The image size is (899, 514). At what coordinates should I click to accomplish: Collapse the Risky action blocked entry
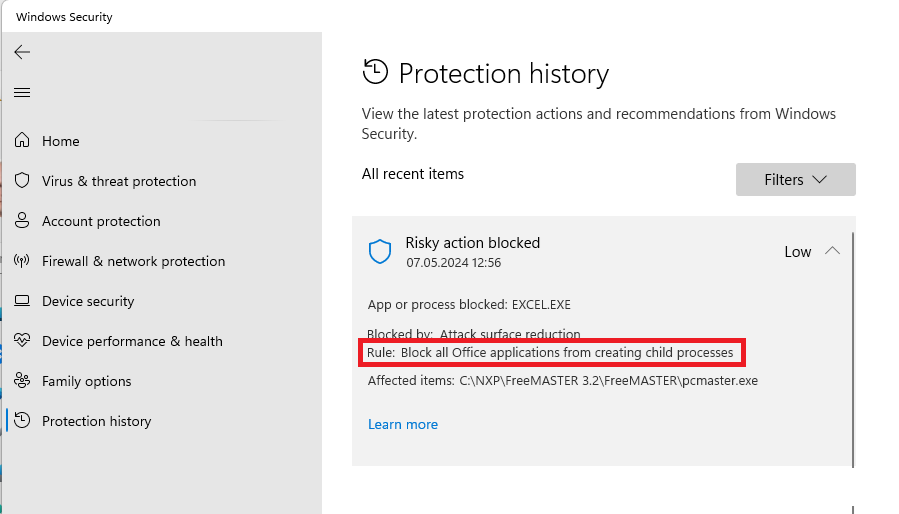click(832, 251)
